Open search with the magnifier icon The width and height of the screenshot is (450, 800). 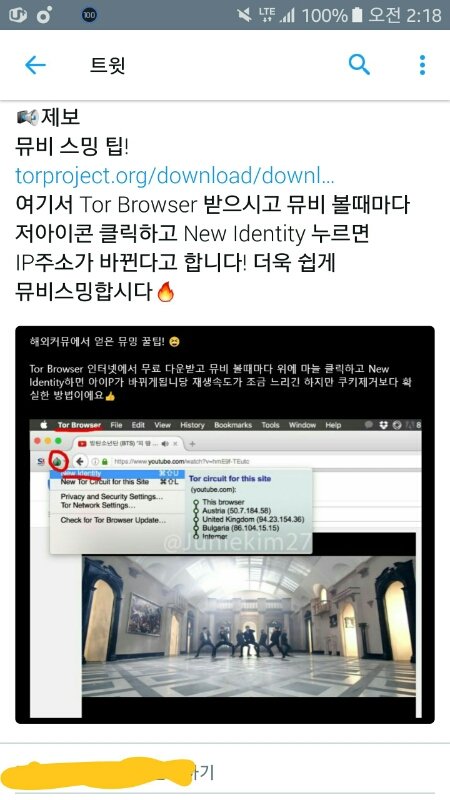point(359,65)
